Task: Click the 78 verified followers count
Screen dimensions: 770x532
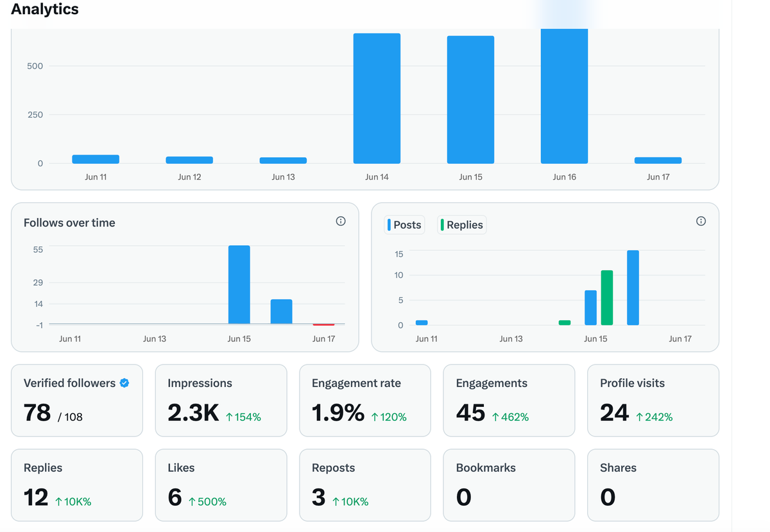Action: [x=37, y=413]
